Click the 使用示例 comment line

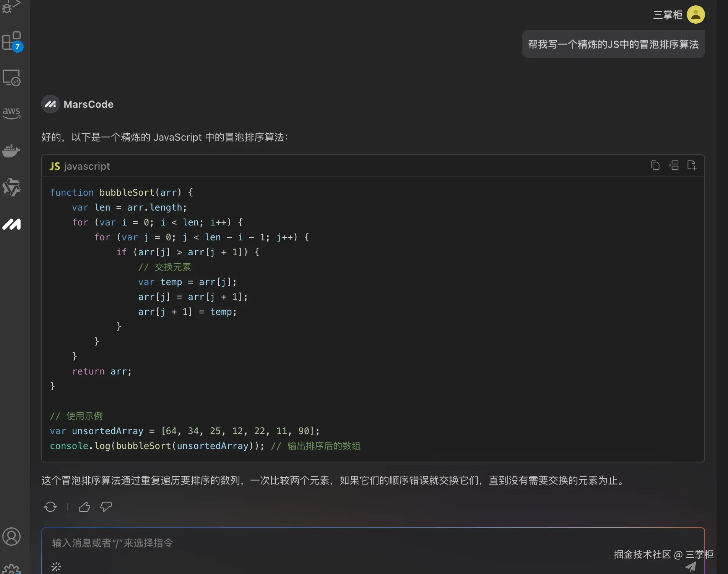(x=76, y=416)
